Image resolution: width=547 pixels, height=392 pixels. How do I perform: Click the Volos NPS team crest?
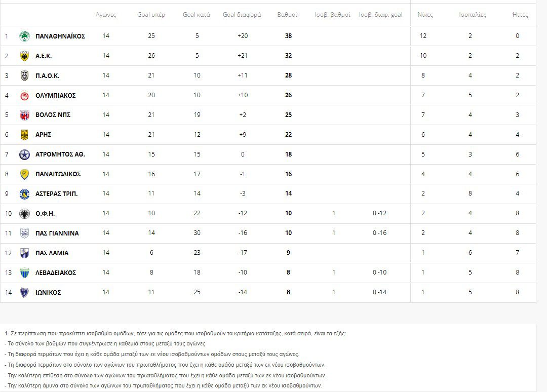coord(24,115)
